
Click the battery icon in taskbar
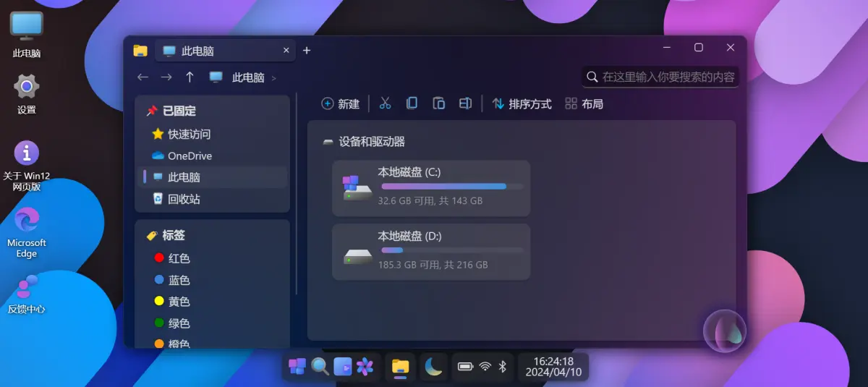[x=466, y=367]
